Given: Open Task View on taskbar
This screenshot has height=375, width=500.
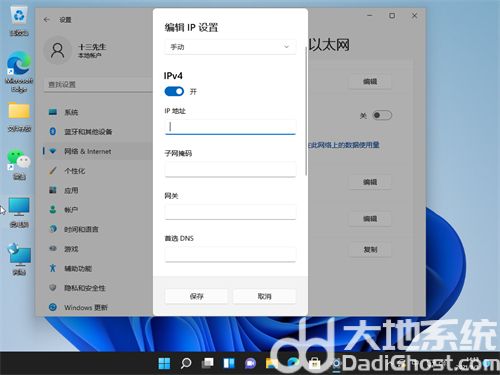Looking at the screenshot, I should pos(207,363).
